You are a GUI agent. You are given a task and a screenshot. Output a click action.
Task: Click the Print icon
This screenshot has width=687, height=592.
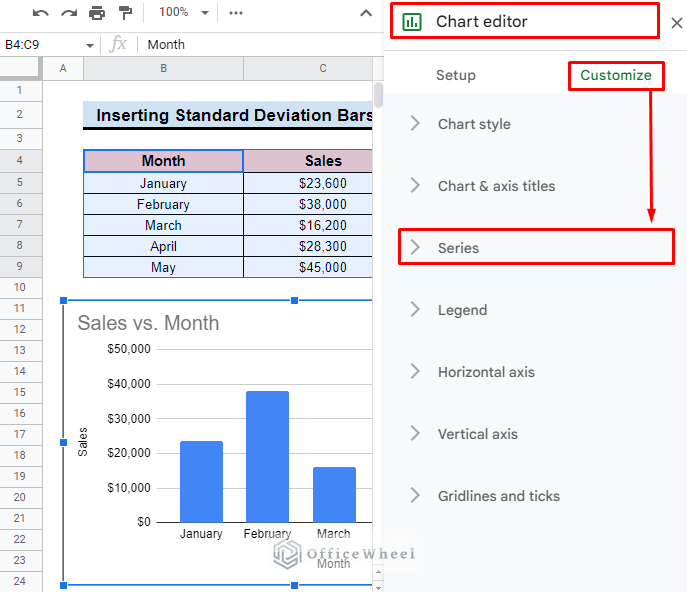pos(97,13)
